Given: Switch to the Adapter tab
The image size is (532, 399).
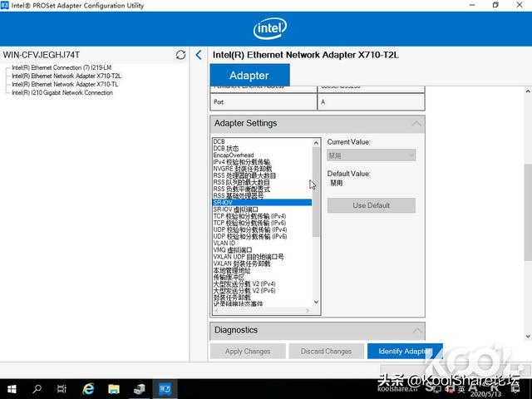Looking at the screenshot, I should pyautogui.click(x=249, y=76).
